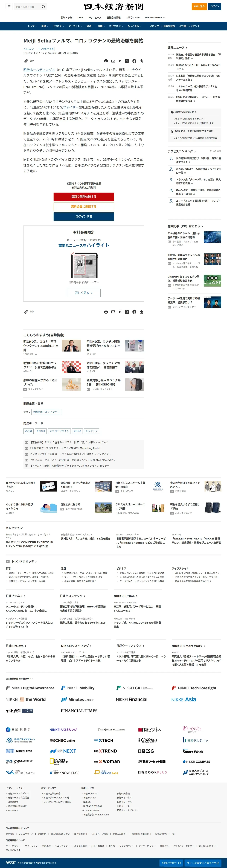
Task: Open the 朝刊・夕刊 menu item
Action: pyautogui.click(x=66, y=18)
